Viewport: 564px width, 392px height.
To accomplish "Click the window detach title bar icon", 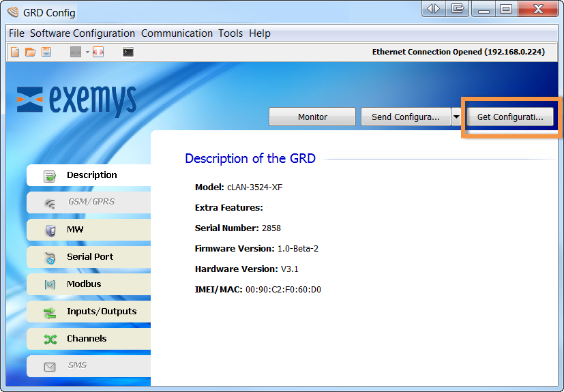I will pos(457,9).
